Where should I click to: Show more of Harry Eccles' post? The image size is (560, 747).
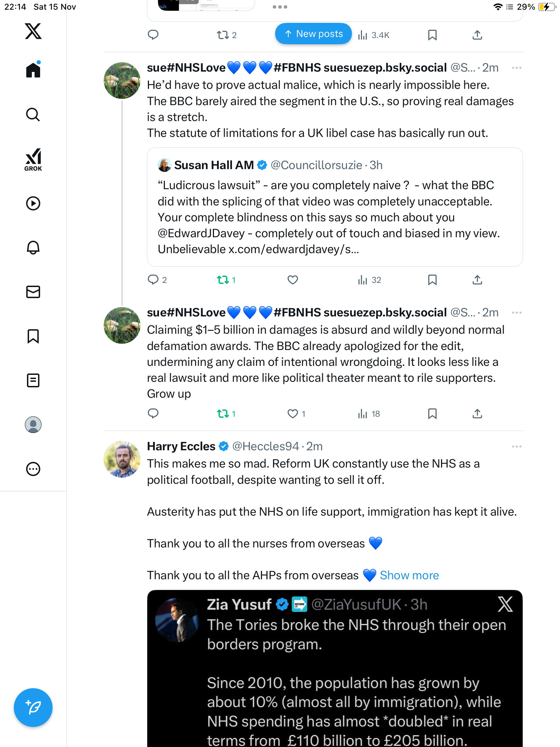point(409,575)
